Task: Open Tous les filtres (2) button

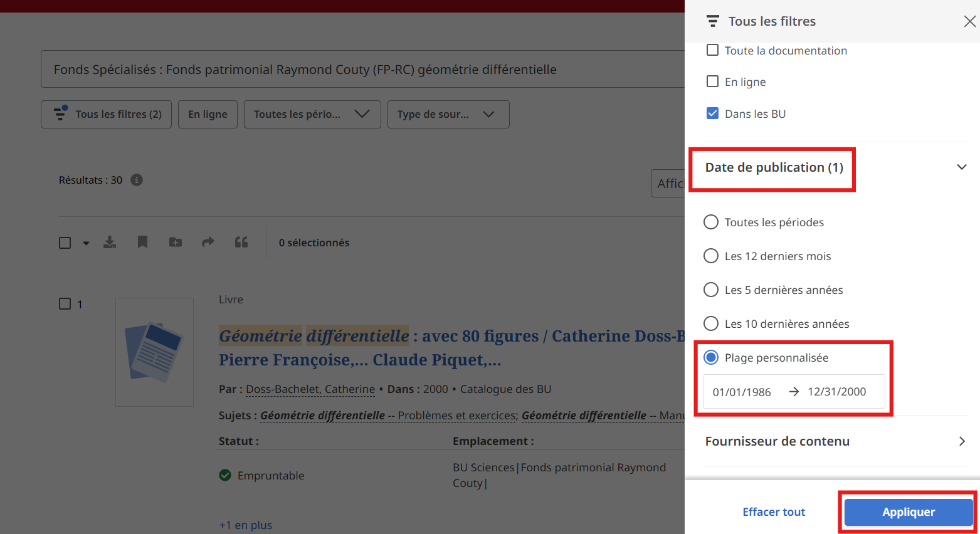Action: coord(107,114)
